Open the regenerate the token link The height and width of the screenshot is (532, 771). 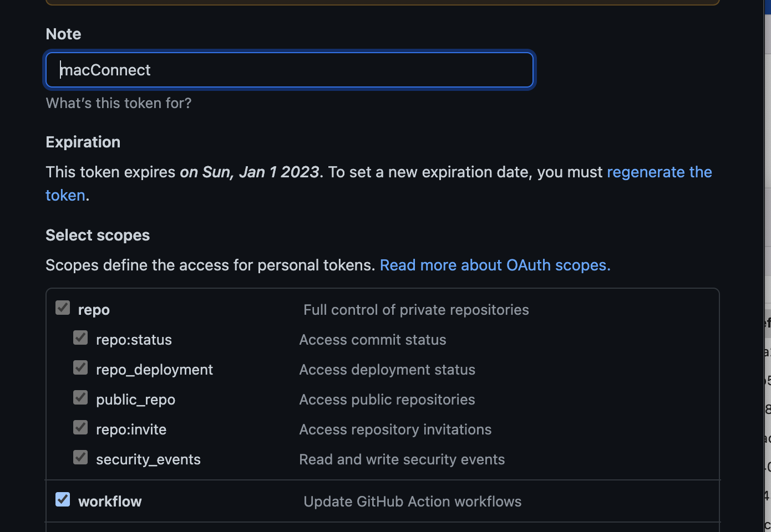659,172
